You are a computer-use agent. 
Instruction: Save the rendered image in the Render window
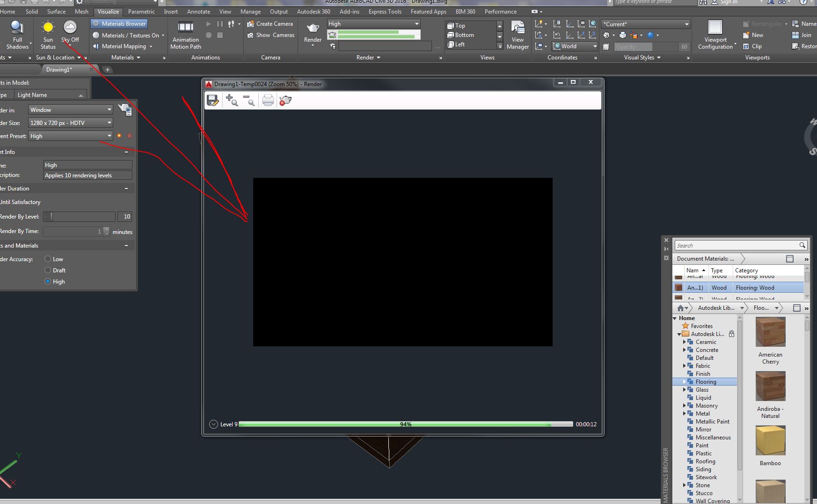(213, 100)
